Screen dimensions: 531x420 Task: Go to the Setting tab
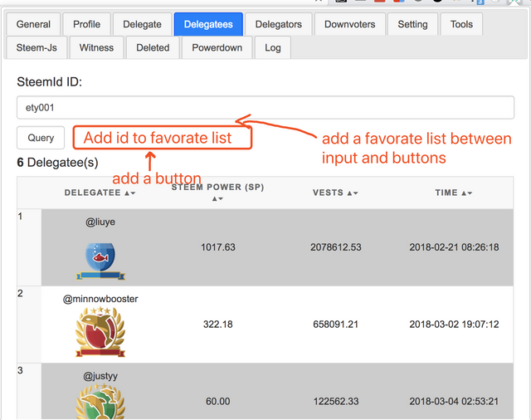click(x=412, y=24)
